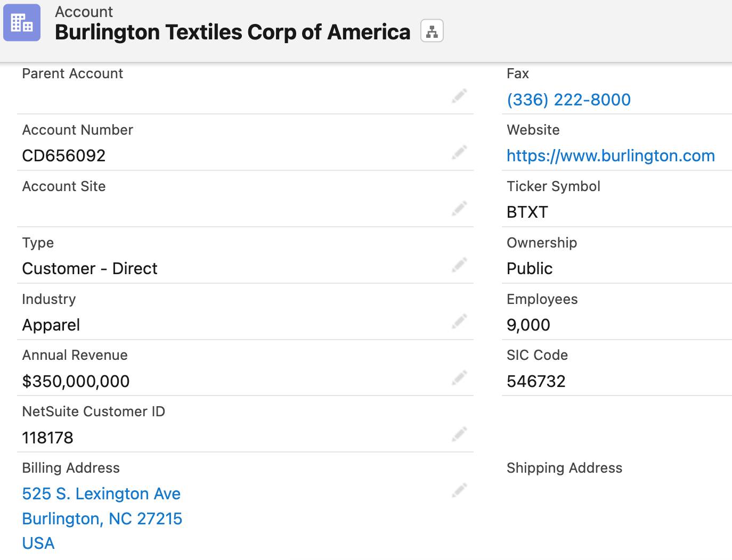Screen dimensions: 732x560
Task: Click Burlington, NC 27215 address line
Action: (102, 518)
